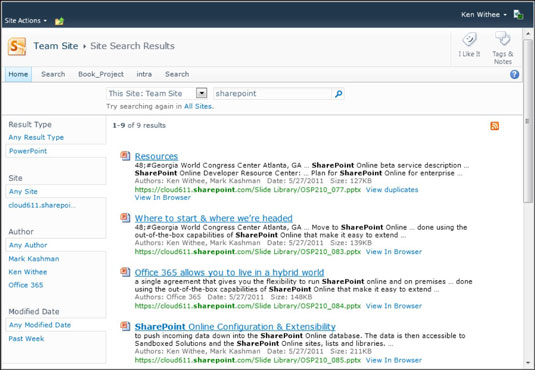Select Any Result Type refiner
The height and width of the screenshot is (370, 535).
tap(36, 137)
